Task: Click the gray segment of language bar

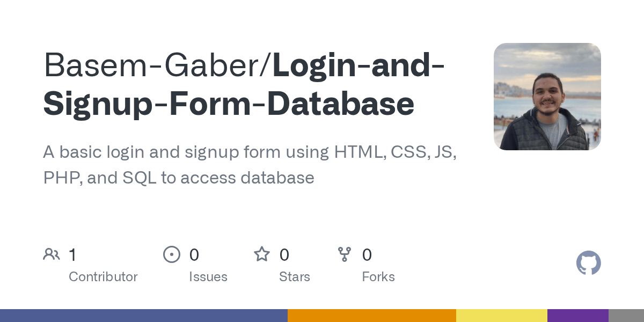Action: point(626,316)
